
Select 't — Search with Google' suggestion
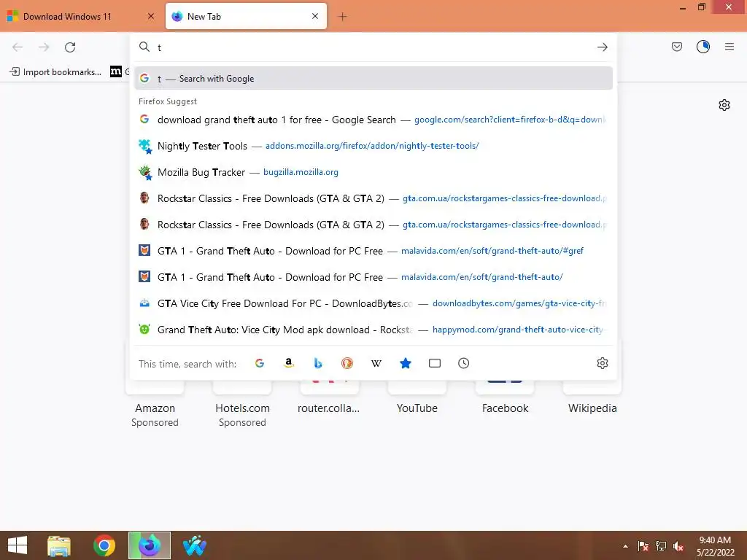tap(373, 79)
